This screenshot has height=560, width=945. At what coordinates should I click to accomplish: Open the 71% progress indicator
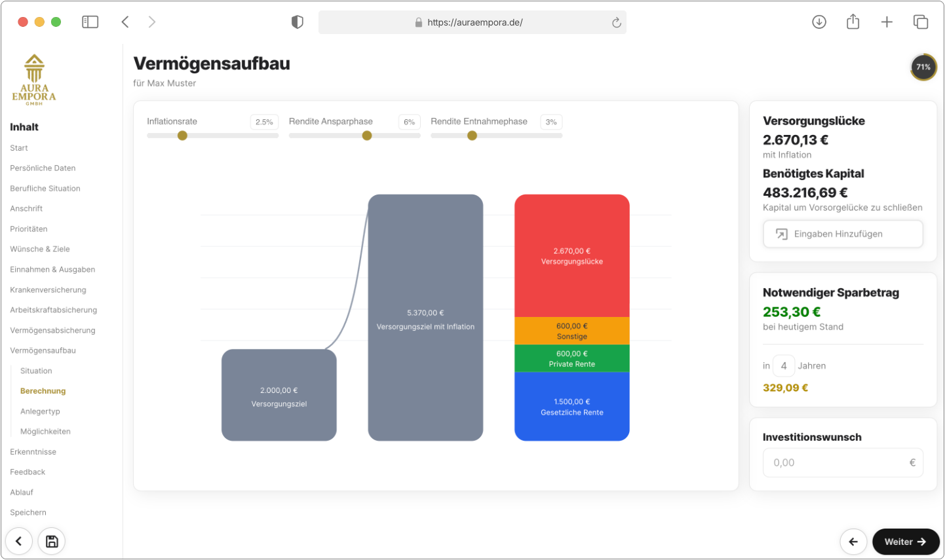tap(923, 67)
